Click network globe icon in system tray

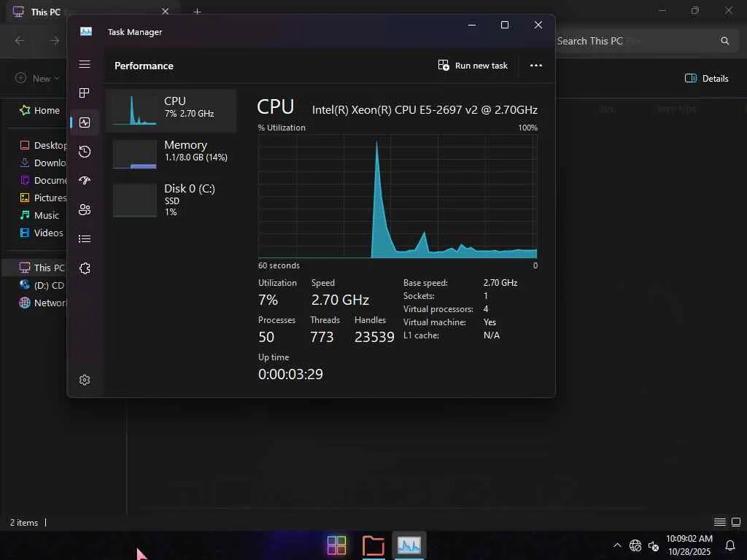click(635, 545)
